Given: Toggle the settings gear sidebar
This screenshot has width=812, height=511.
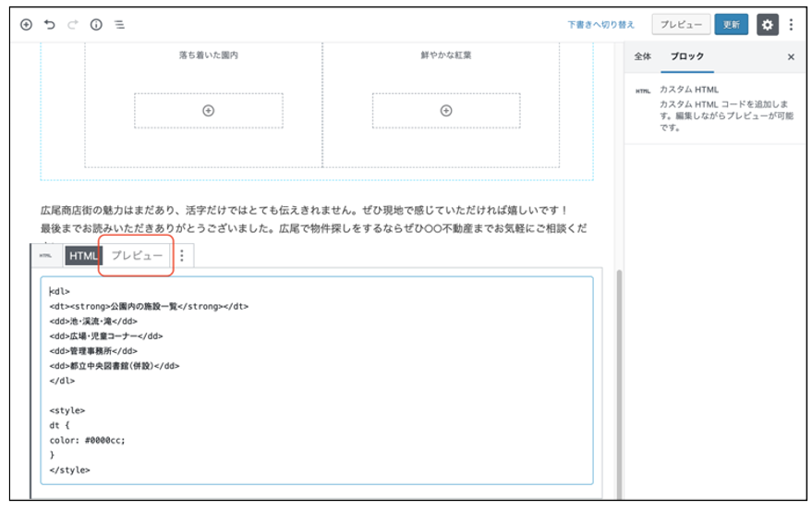Looking at the screenshot, I should (767, 25).
